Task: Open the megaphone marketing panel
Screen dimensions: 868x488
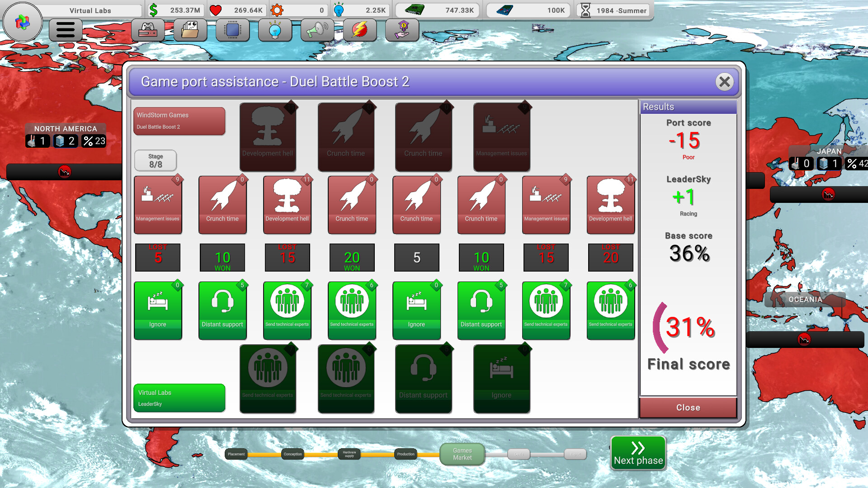Action: 317,30
